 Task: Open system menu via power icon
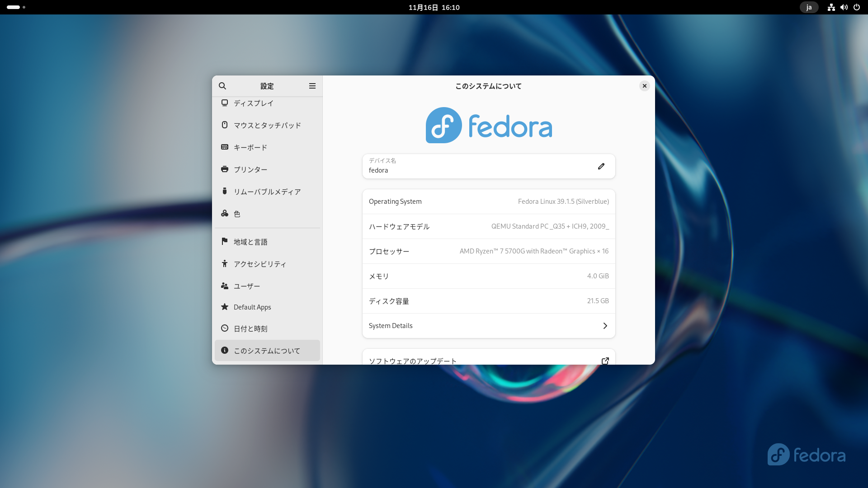[x=857, y=7]
